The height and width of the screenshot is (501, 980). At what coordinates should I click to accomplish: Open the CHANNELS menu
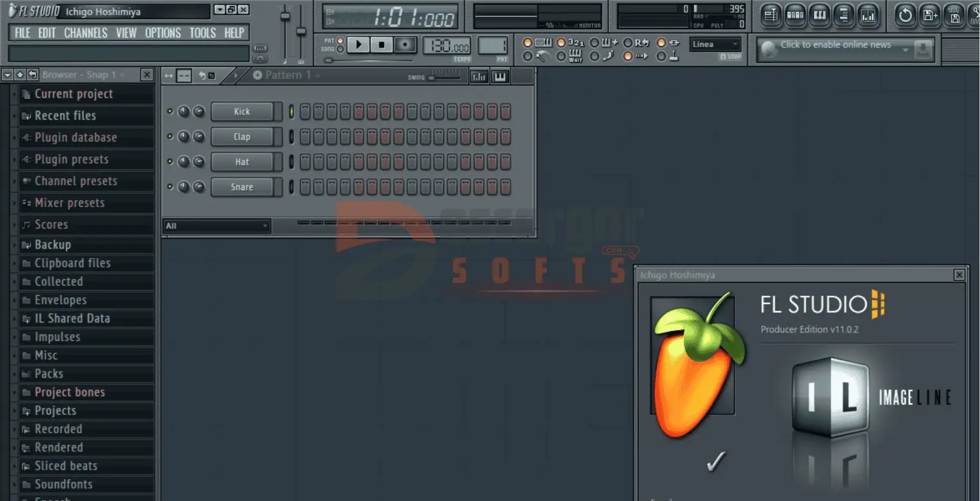(86, 33)
